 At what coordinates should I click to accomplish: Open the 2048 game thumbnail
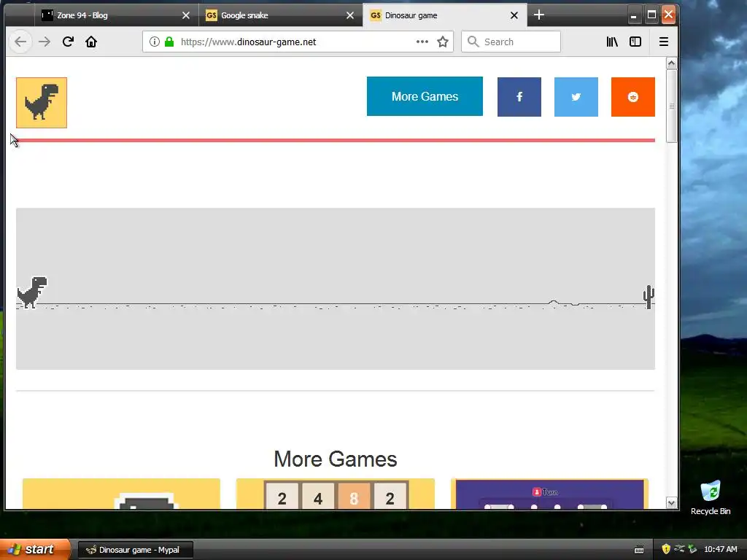click(x=336, y=494)
